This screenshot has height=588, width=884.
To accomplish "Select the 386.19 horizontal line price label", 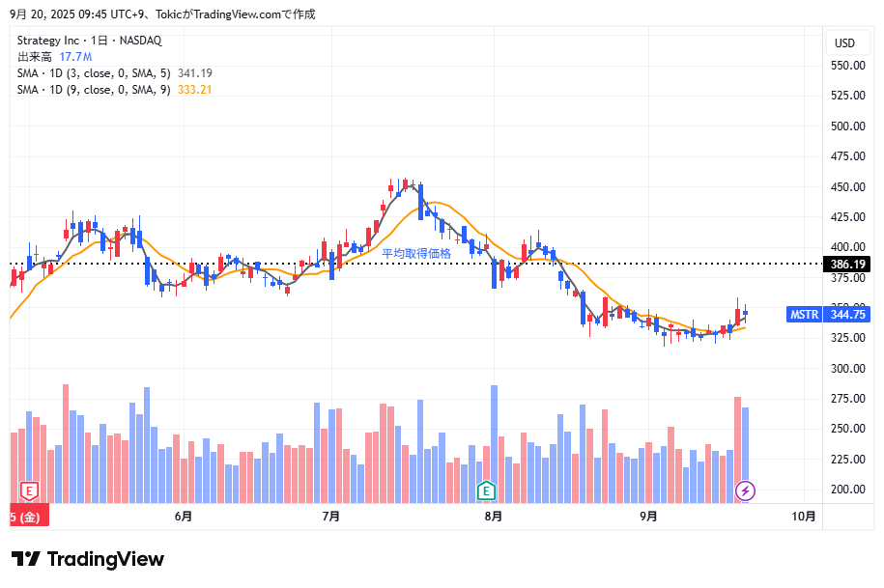I will 847,265.
